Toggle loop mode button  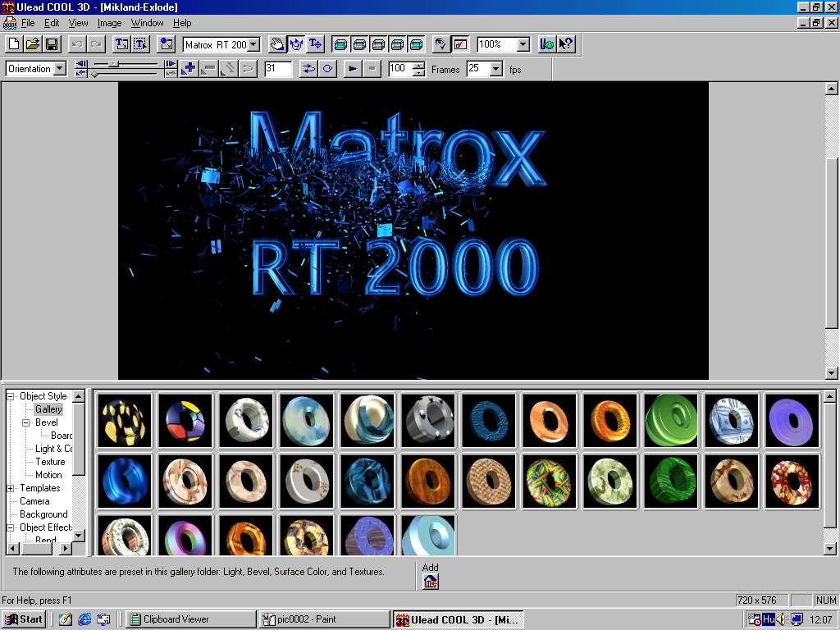point(327,69)
